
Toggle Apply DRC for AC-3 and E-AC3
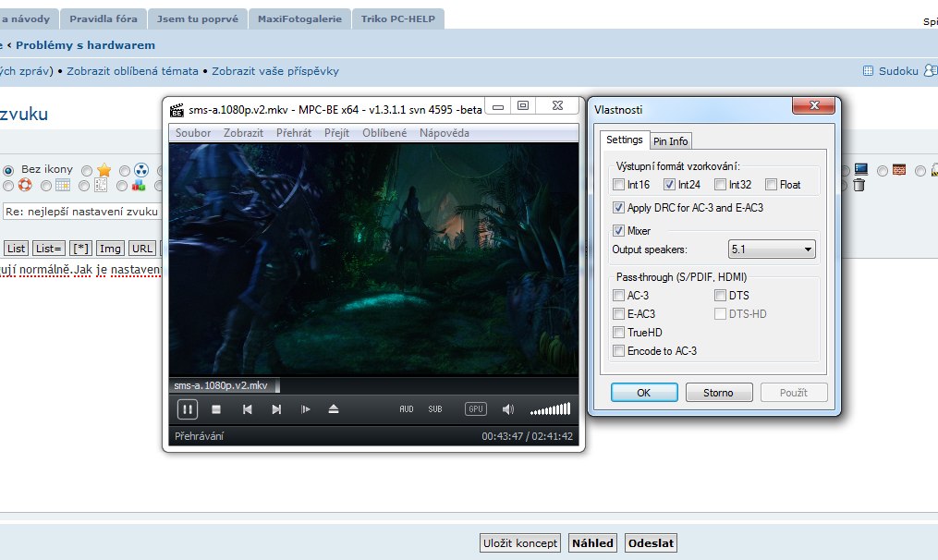coord(618,208)
